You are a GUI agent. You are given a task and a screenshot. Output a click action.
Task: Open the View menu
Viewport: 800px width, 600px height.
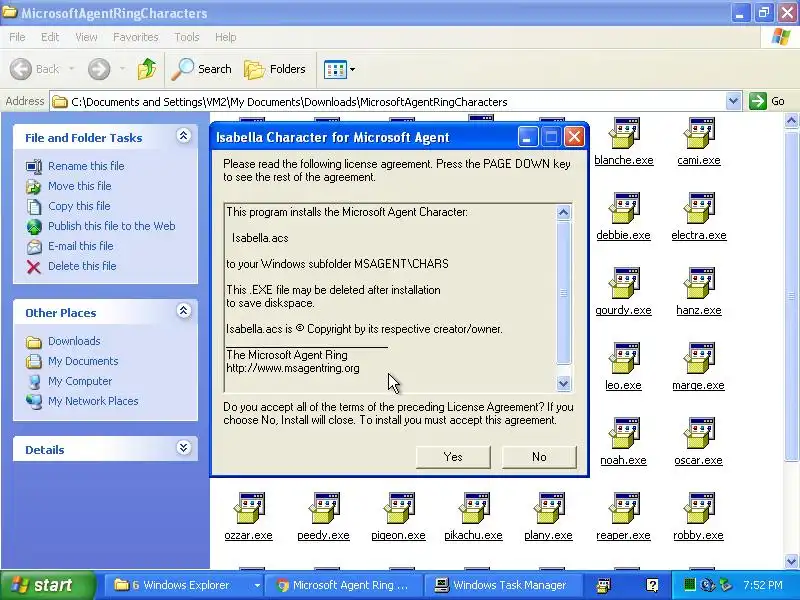[86, 37]
